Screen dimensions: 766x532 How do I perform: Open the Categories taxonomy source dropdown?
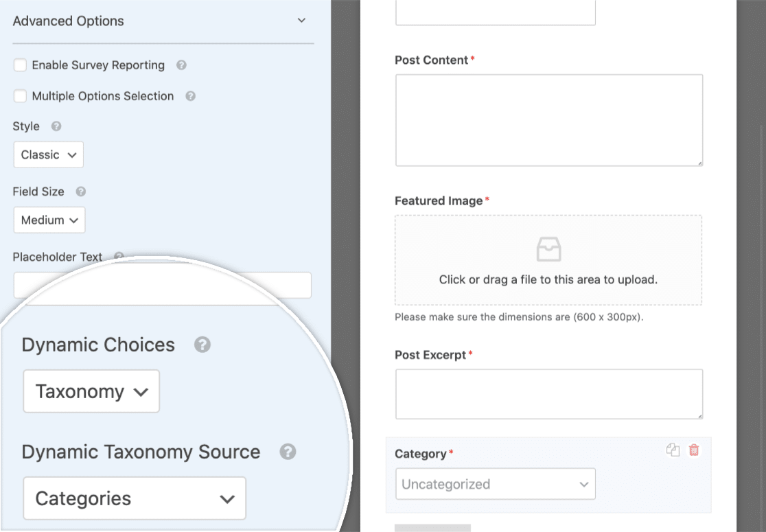pos(135,498)
